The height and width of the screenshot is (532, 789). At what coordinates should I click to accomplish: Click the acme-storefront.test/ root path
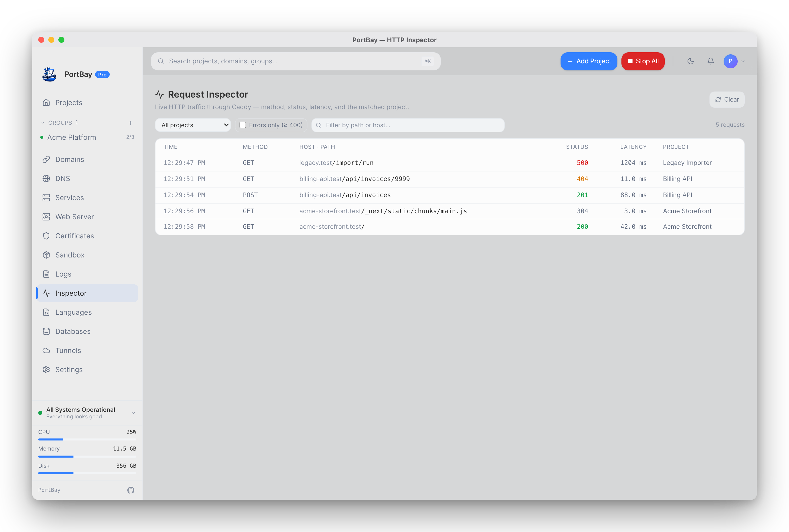pos(332,227)
